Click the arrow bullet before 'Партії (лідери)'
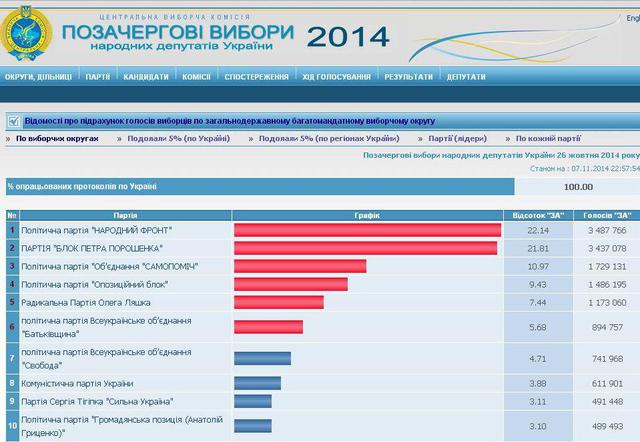 [x=422, y=139]
